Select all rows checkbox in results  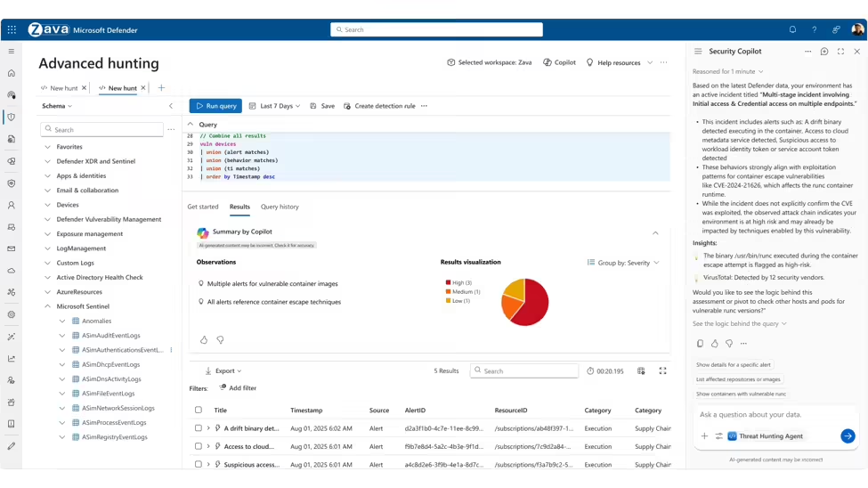pos(199,411)
